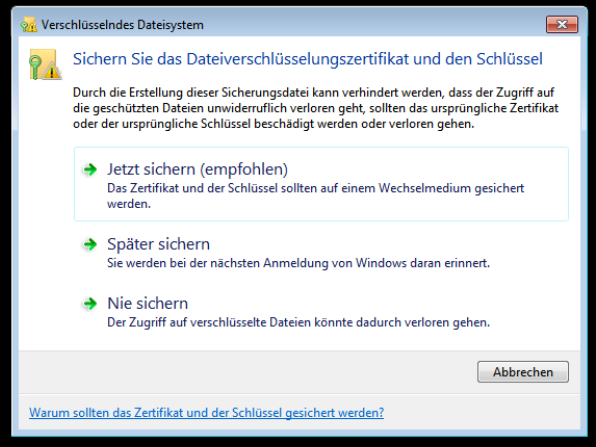
Task: Click the blue heading Sichern Sie das Dateiverschlüsselungszertifikat
Action: point(308,59)
